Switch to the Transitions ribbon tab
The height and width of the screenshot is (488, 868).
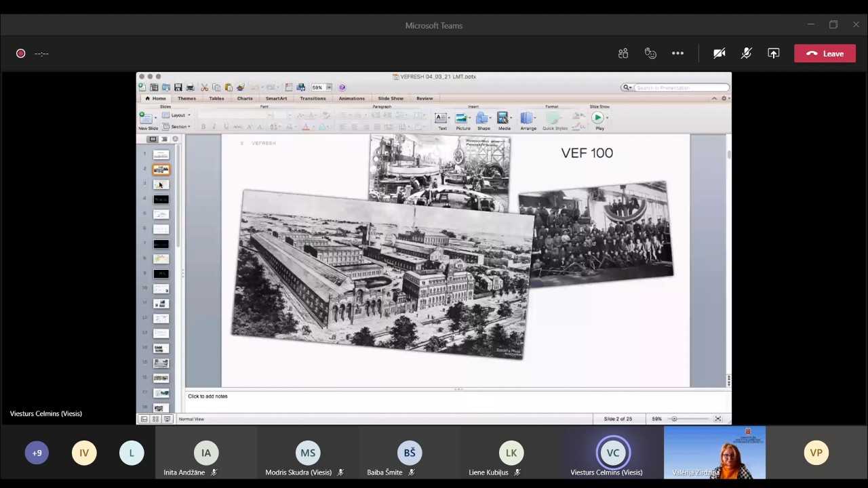(x=313, y=98)
